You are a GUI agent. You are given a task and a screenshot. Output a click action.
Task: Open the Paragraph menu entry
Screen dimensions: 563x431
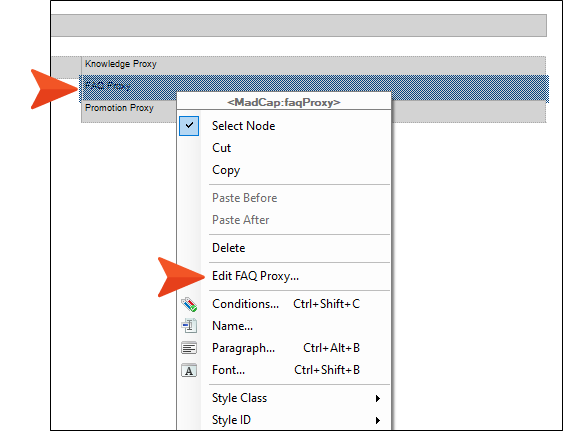243,348
